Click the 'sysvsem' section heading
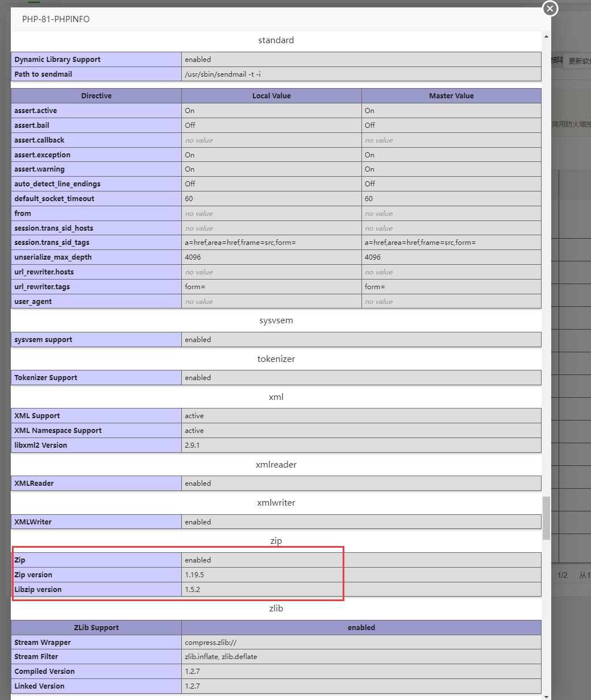 point(276,320)
